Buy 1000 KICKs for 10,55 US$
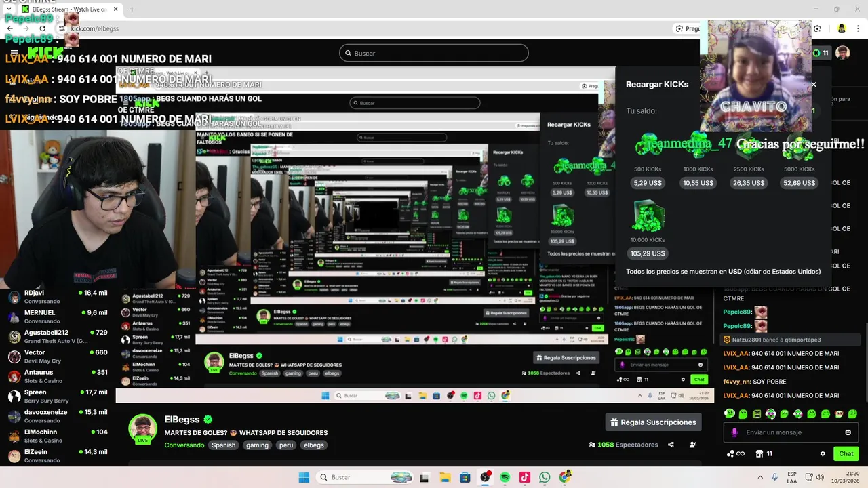The width and height of the screenshot is (868, 488). pyautogui.click(x=698, y=183)
